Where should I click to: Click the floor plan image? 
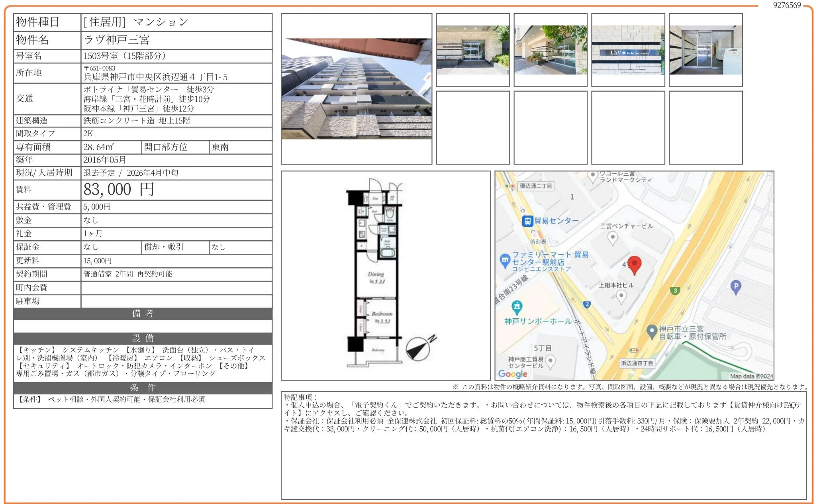[x=376, y=275]
